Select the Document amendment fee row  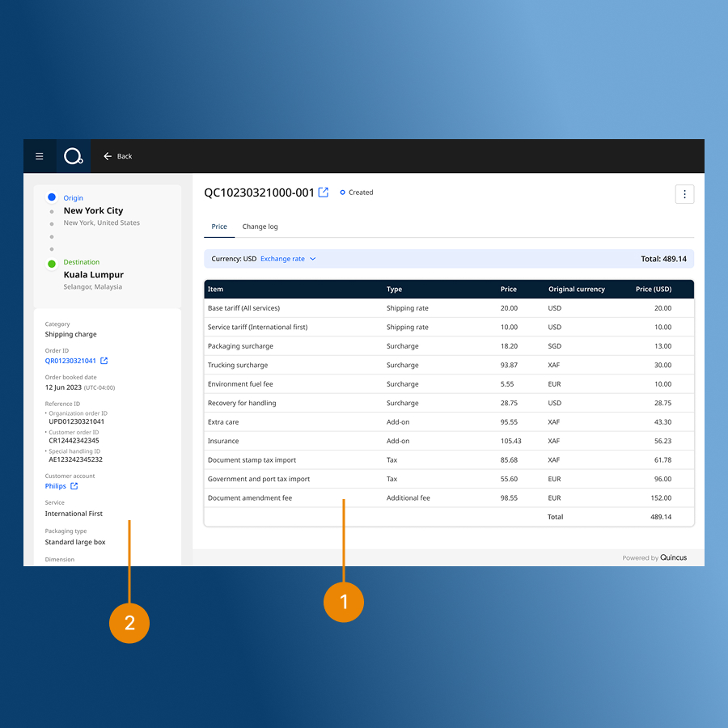click(449, 498)
